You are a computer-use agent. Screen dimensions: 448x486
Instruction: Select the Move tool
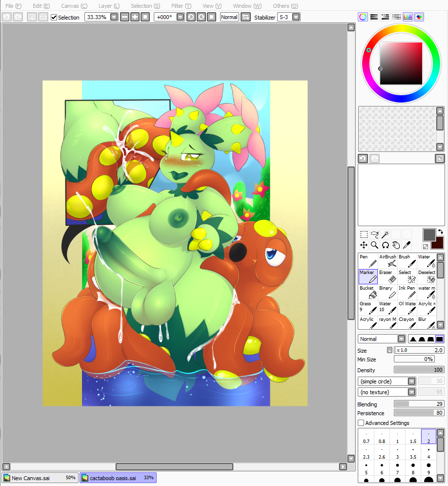click(x=364, y=245)
